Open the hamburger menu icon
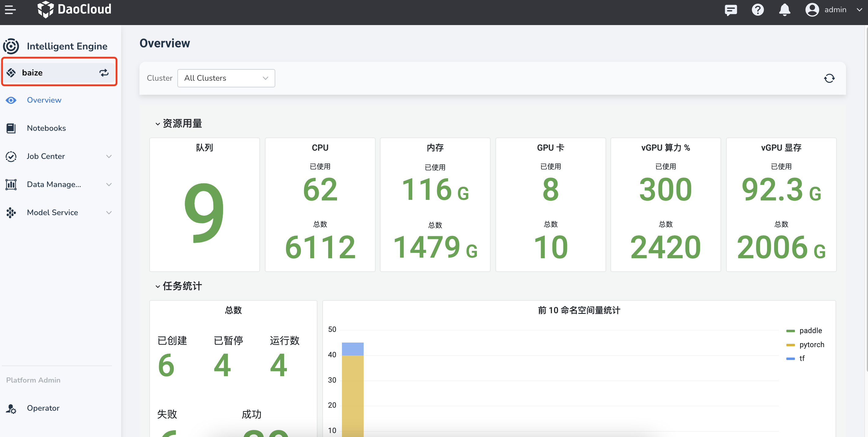 coord(10,9)
